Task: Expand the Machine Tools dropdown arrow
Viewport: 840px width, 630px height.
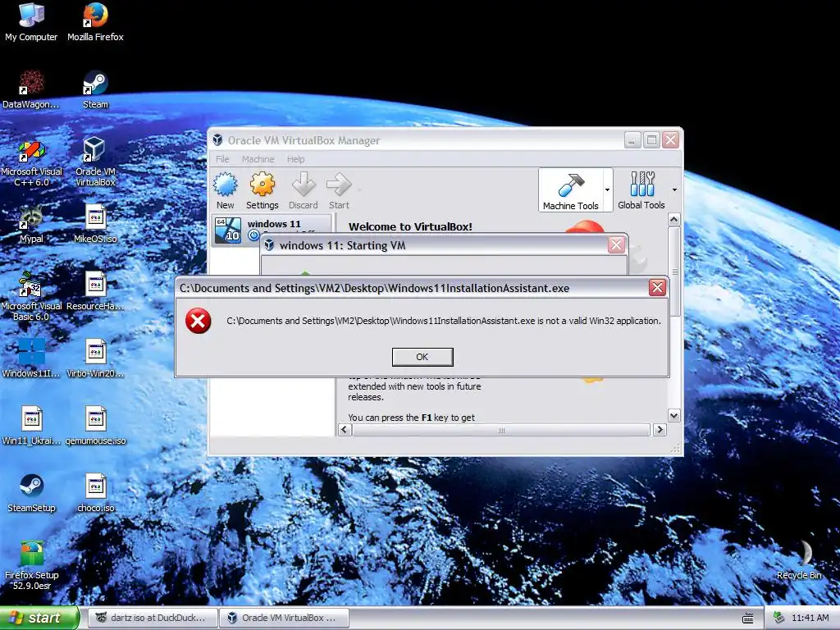Action: click(608, 189)
